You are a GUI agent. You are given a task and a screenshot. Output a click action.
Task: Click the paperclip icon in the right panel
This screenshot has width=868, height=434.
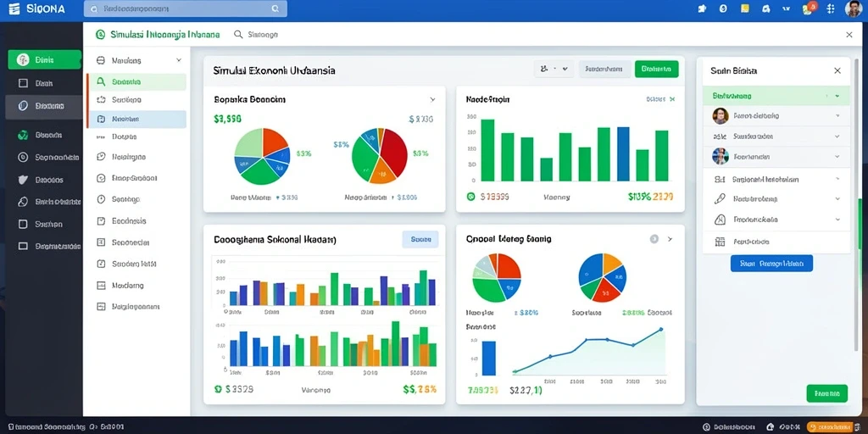click(720, 198)
